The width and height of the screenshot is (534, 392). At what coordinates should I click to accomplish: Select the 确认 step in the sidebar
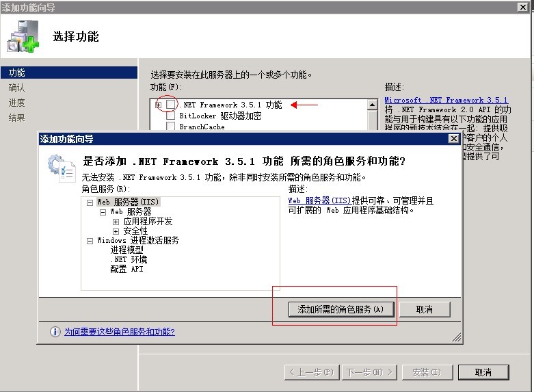click(16, 88)
